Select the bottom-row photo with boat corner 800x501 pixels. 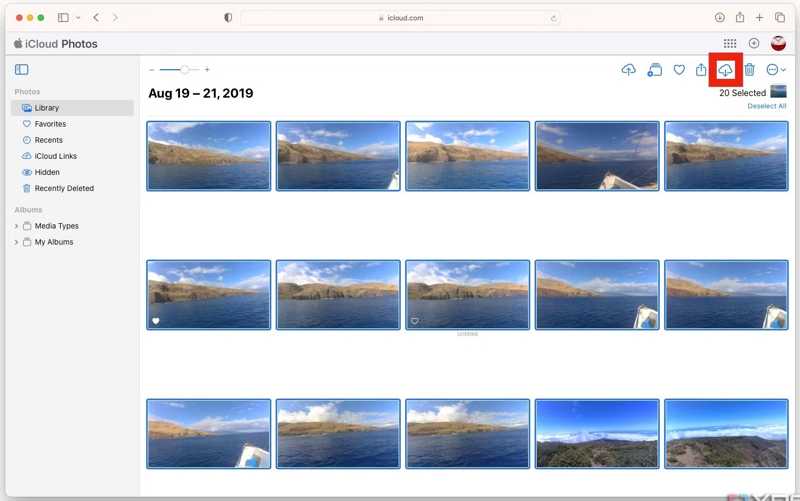[209, 434]
